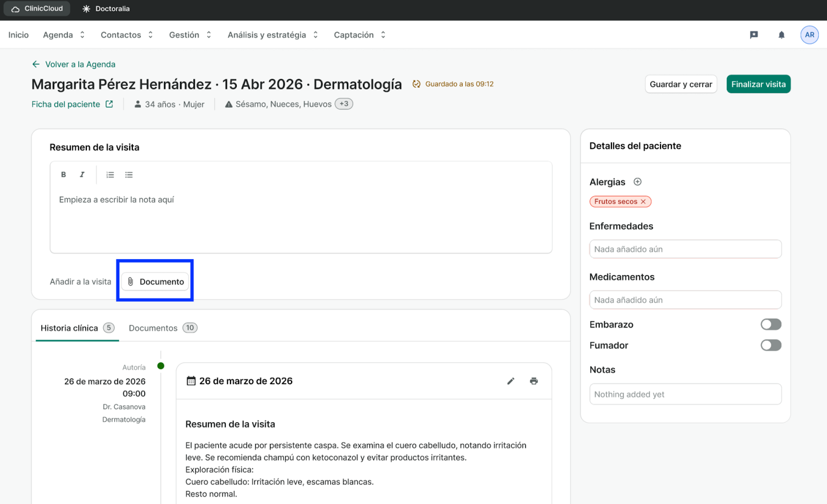Viewport: 827px width, 504px height.
Task: Click the Guardado a las 09:12 status
Action: [453, 84]
